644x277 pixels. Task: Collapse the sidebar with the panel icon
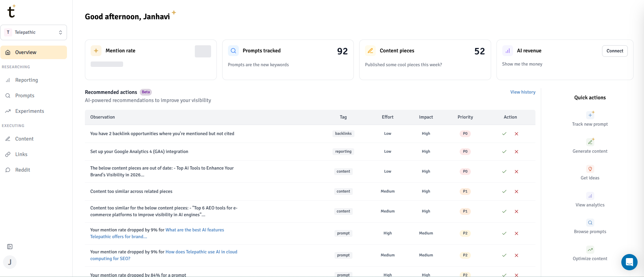(x=10, y=247)
